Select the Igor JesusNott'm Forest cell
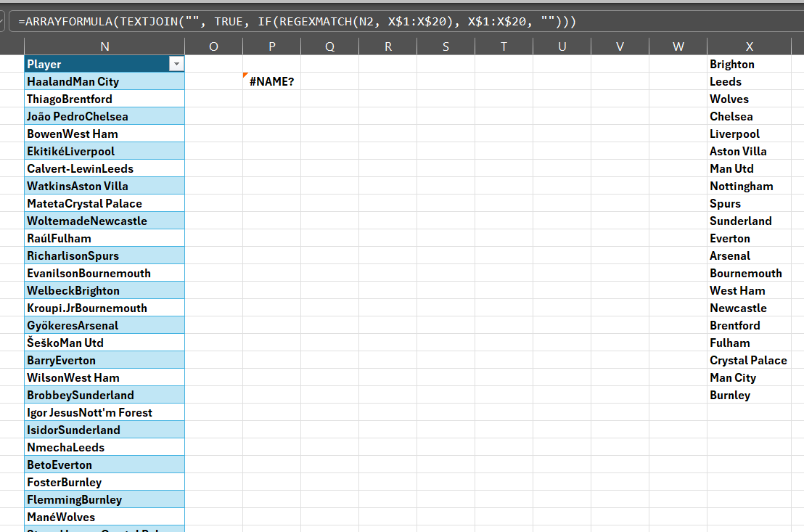 [x=104, y=412]
